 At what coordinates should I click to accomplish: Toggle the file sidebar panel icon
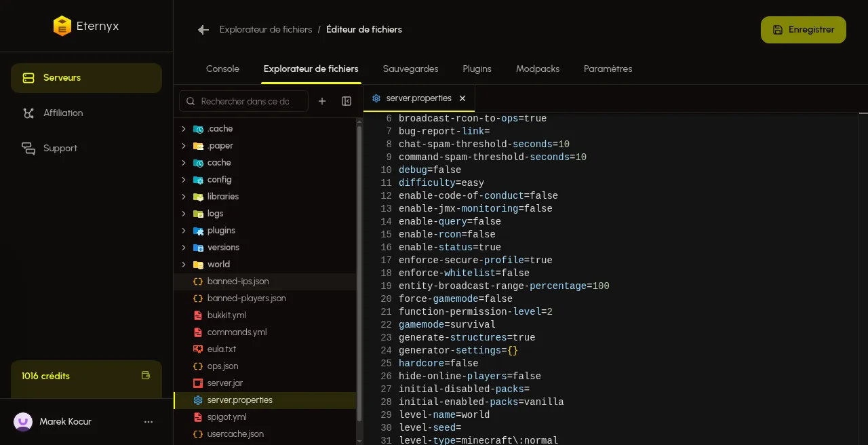(x=347, y=101)
